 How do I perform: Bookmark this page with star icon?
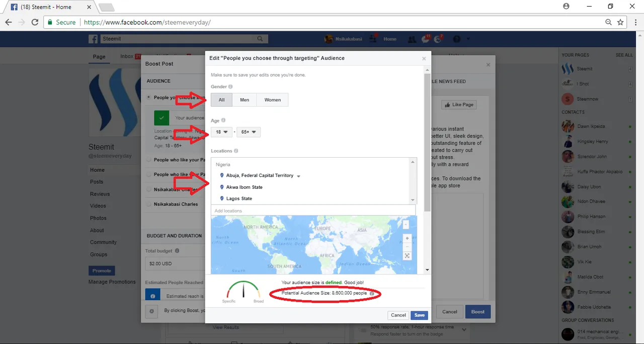click(620, 22)
